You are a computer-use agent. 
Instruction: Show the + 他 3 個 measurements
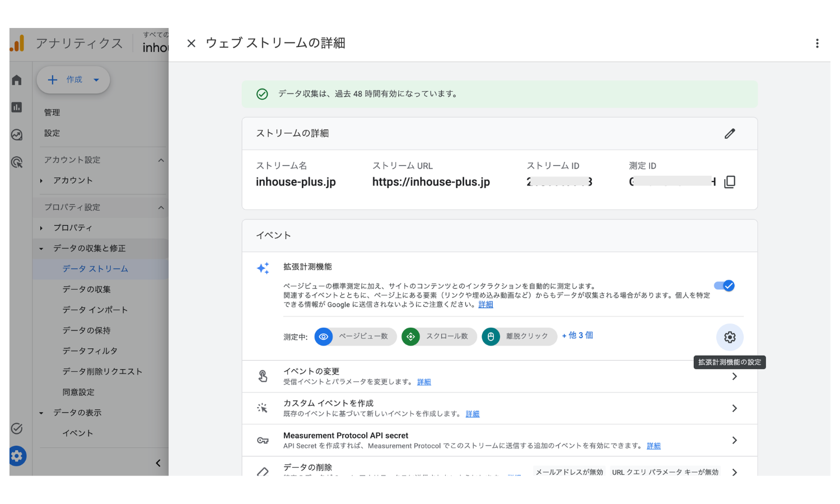(577, 335)
